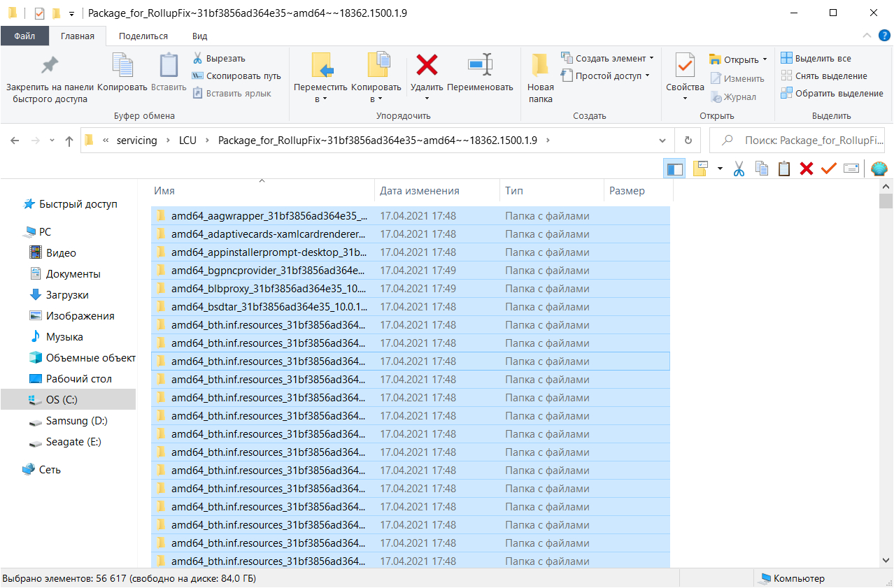Click the Свойства checkmark icon in ribbon
Screen dimensions: 894x588
click(684, 65)
